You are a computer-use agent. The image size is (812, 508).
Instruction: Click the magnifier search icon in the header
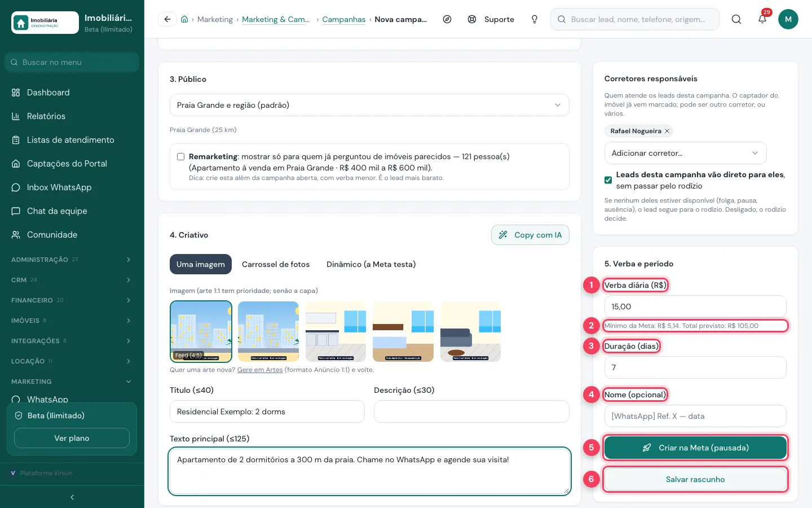tap(736, 19)
